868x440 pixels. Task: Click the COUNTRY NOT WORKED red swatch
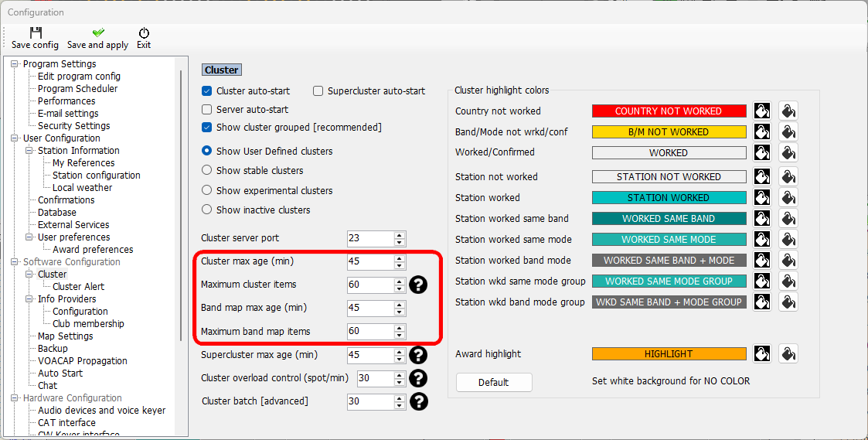pos(669,111)
